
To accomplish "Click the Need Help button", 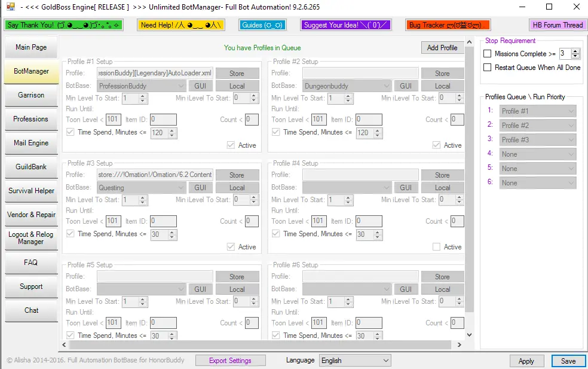I will point(180,25).
